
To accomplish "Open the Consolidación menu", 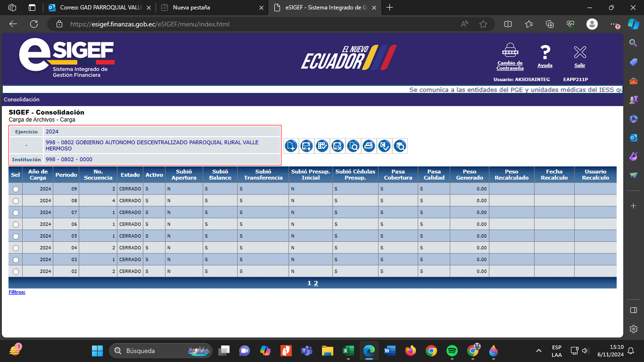I will click(x=22, y=99).
